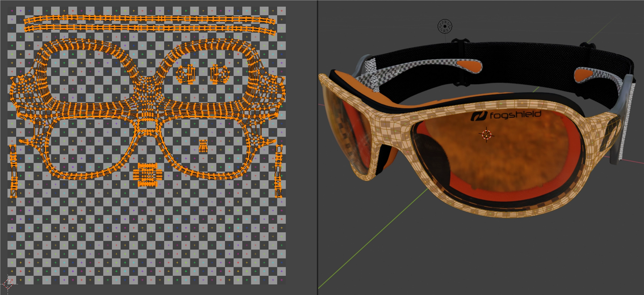Click the divider between UV editor and viewport
The image size is (644, 295).
click(x=317, y=147)
